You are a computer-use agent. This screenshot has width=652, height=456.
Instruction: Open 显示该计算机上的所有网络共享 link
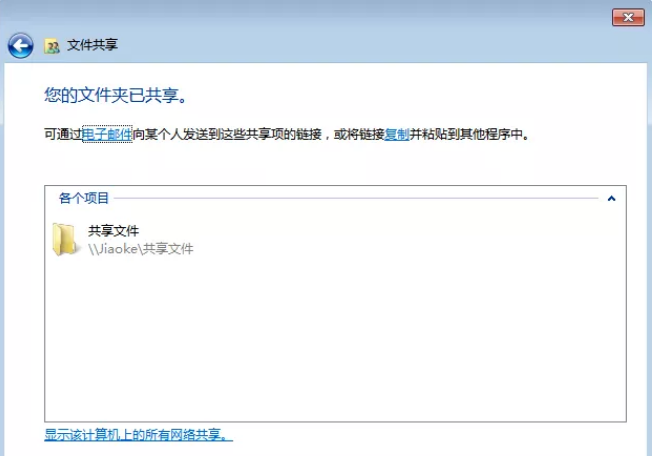tap(138, 435)
